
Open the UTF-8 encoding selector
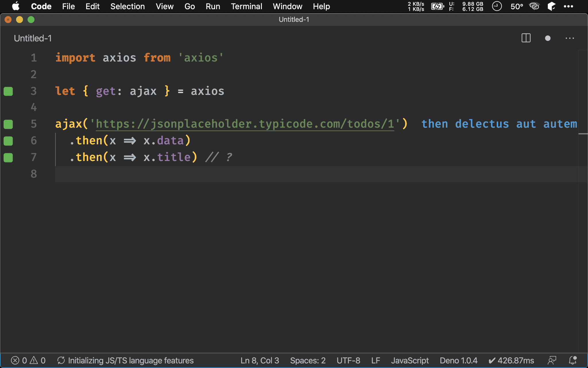click(x=348, y=361)
